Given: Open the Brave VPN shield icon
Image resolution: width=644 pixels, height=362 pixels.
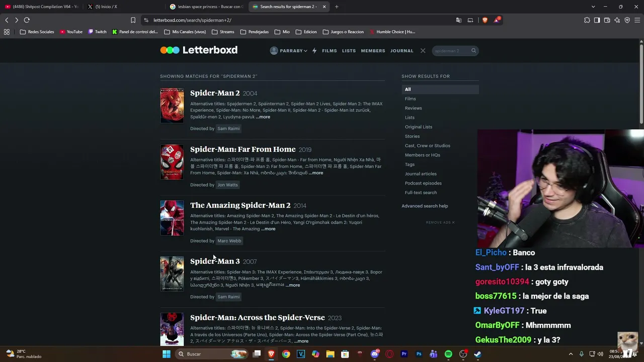Looking at the screenshot, I should (x=627, y=20).
